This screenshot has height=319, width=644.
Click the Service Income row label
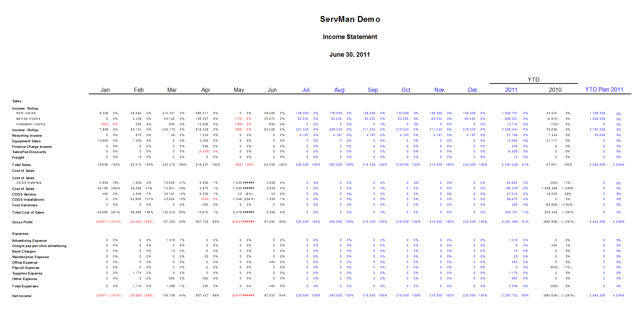click(x=28, y=119)
